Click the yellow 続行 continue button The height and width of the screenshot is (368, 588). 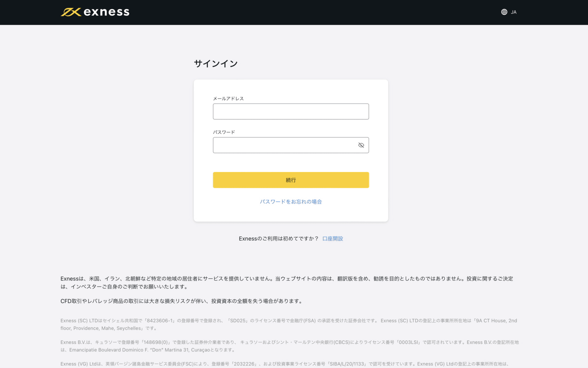(x=291, y=180)
